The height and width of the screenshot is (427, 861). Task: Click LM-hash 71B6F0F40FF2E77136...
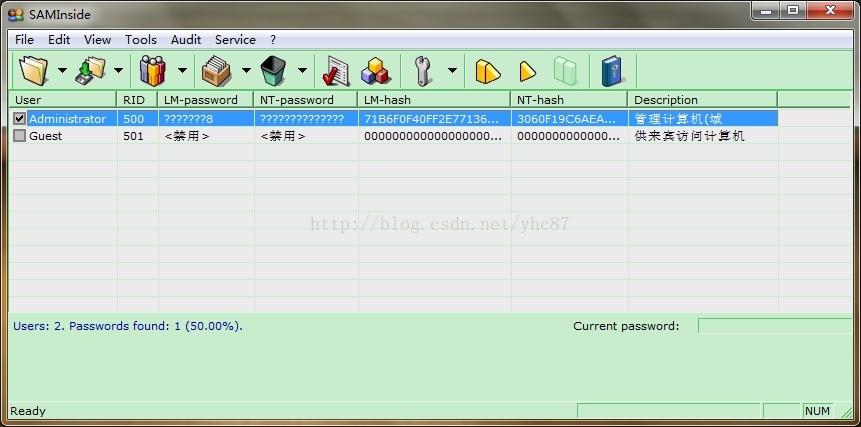coord(433,119)
